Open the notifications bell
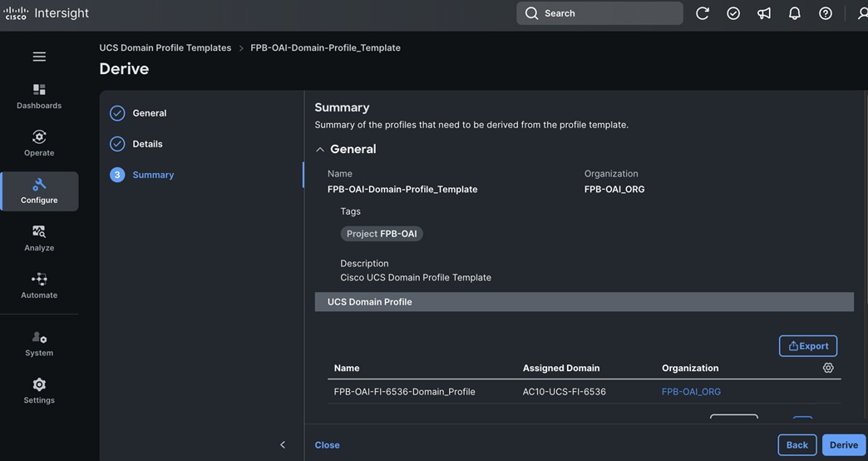The image size is (868, 461). (x=794, y=13)
